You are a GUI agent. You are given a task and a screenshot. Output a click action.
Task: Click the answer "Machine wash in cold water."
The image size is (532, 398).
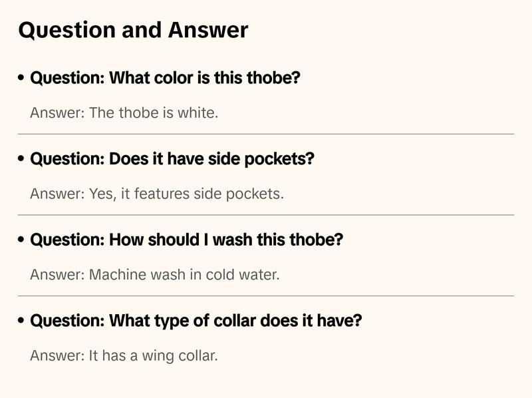[155, 275]
